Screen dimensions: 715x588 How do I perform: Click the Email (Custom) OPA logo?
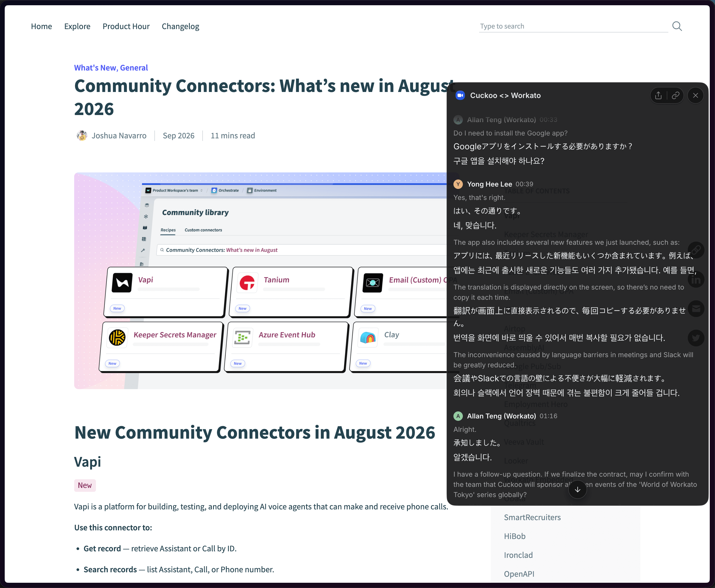coord(373,282)
